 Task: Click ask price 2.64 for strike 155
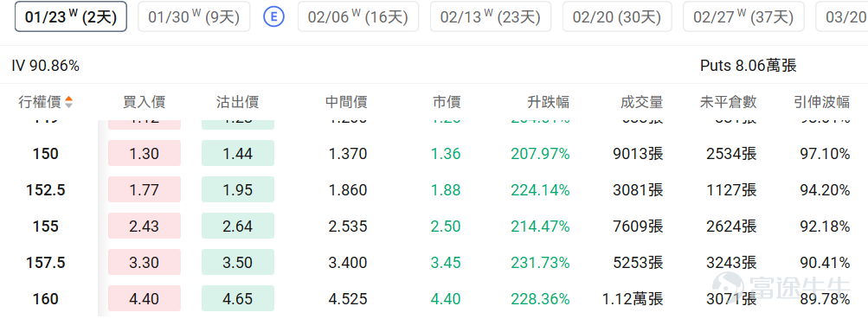tap(237, 226)
